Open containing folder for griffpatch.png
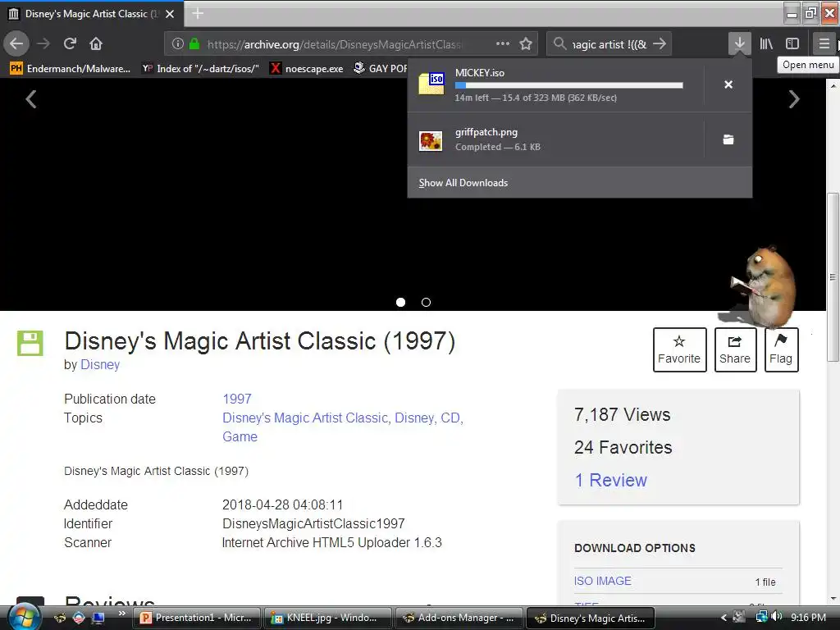This screenshot has width=840, height=630. [728, 139]
